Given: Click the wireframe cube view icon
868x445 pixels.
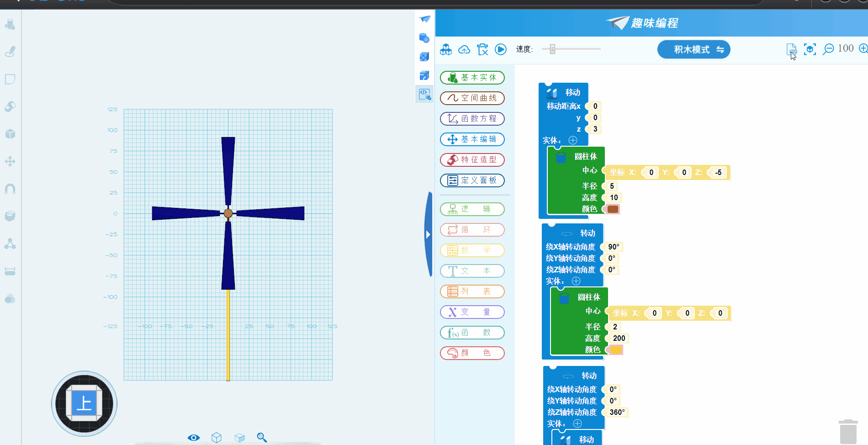Looking at the screenshot, I should [217, 438].
